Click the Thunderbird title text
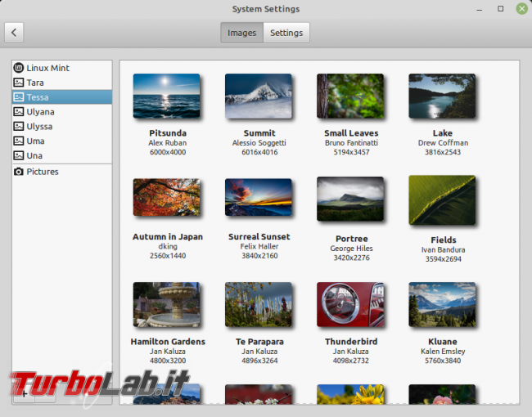532x417 pixels. click(351, 342)
